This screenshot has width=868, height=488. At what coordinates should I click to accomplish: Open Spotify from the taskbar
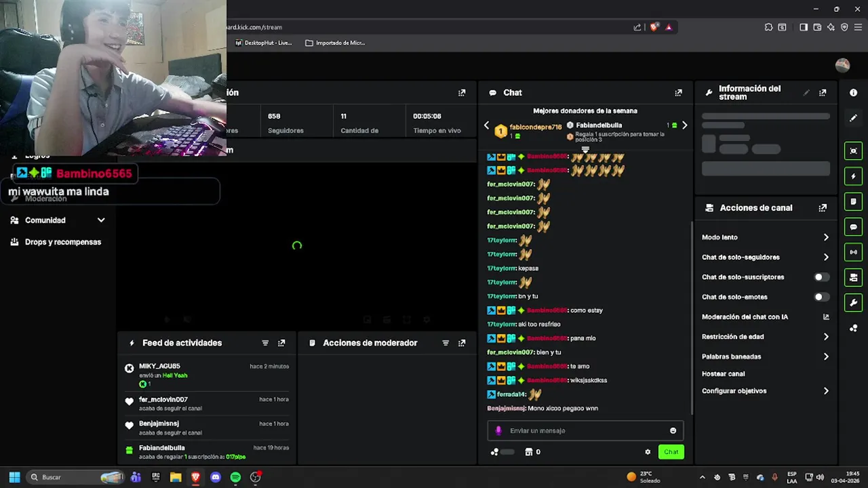pos(235,477)
